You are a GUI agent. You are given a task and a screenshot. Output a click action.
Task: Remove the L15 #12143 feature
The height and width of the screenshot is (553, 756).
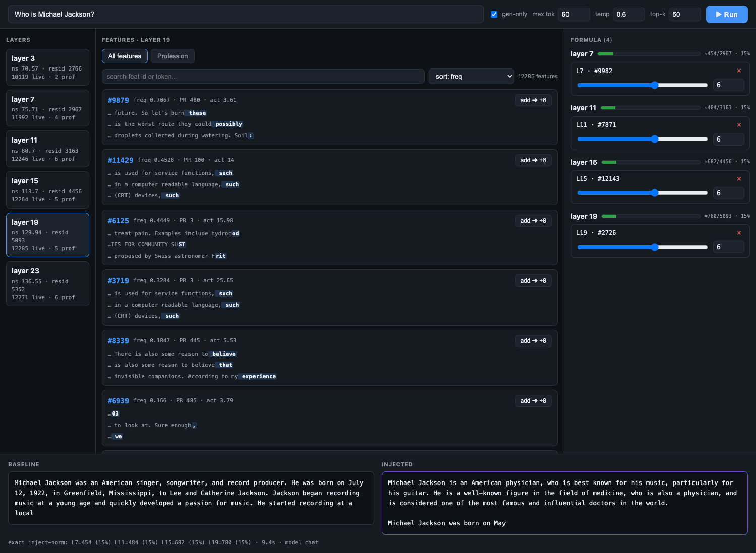739,179
